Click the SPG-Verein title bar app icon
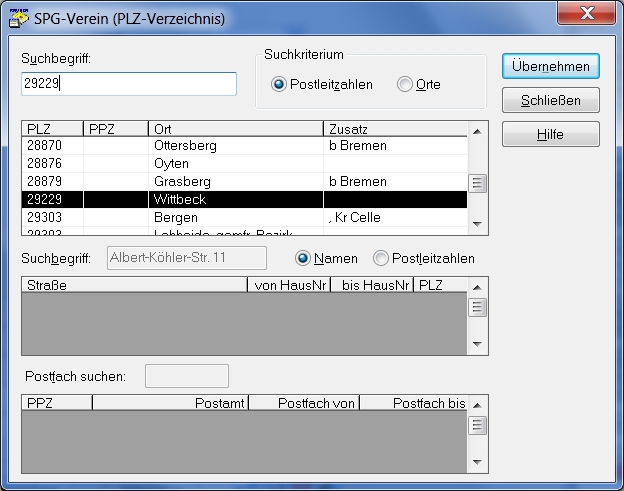 (18, 16)
